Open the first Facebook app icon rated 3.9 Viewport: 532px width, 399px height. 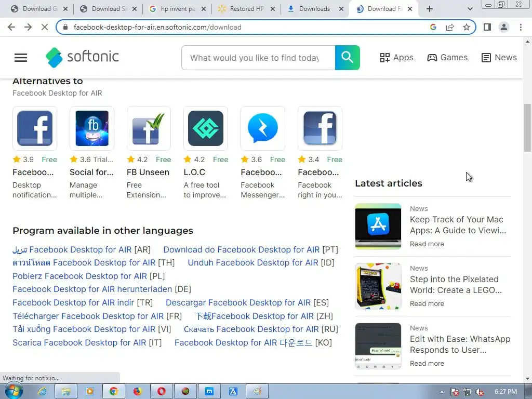[x=35, y=128]
